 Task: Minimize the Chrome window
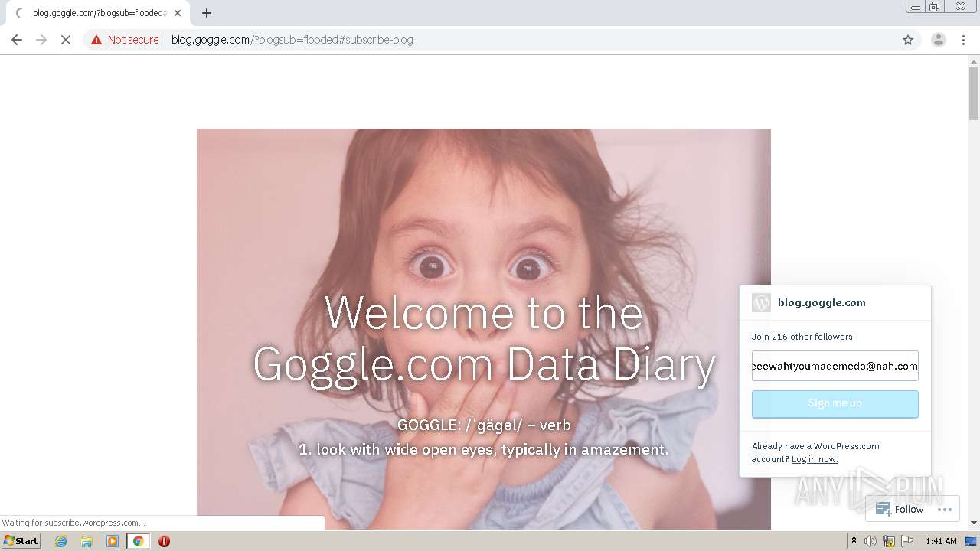tap(916, 7)
